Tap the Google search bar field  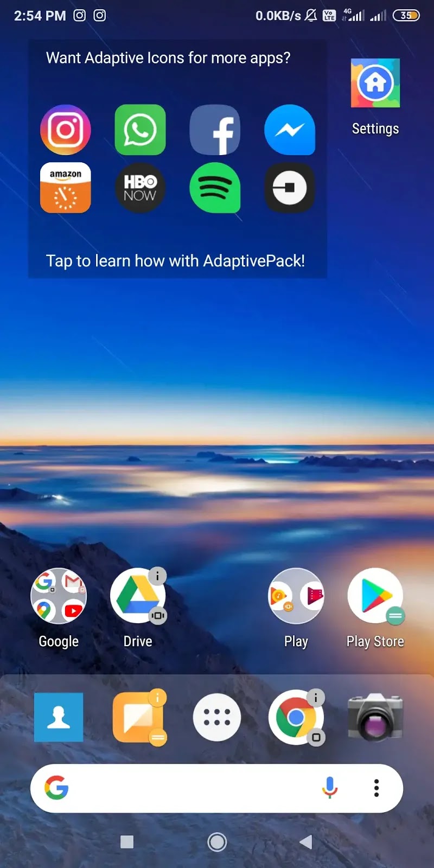tap(217, 788)
